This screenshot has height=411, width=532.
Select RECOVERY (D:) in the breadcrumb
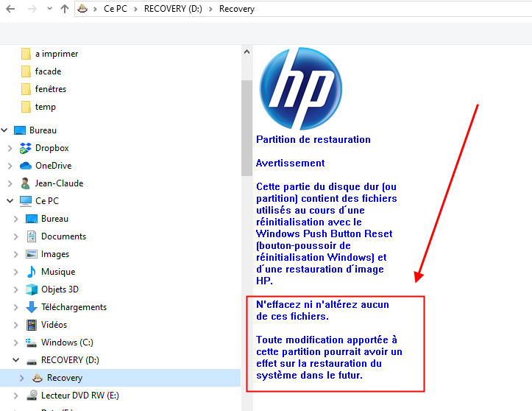click(x=173, y=9)
